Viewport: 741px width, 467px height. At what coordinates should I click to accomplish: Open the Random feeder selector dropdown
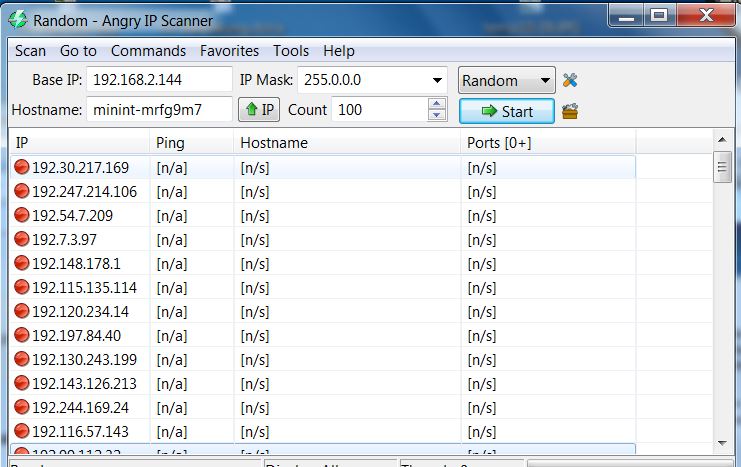click(507, 80)
